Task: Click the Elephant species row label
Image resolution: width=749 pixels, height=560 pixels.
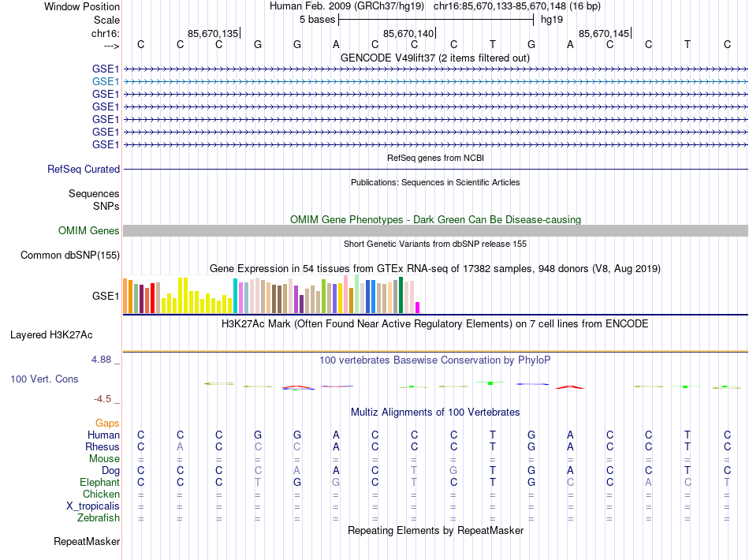Action: [x=100, y=482]
